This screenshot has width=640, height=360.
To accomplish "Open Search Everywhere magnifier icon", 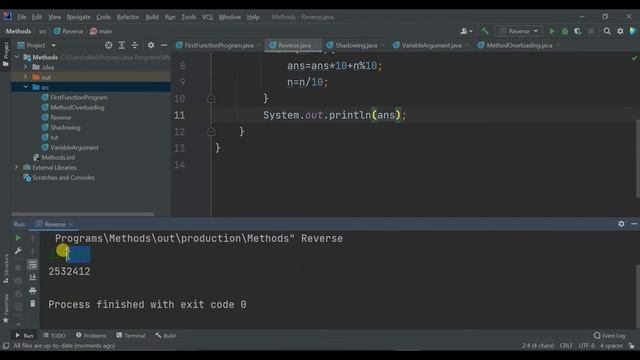I will pyautogui.click(x=607, y=31).
